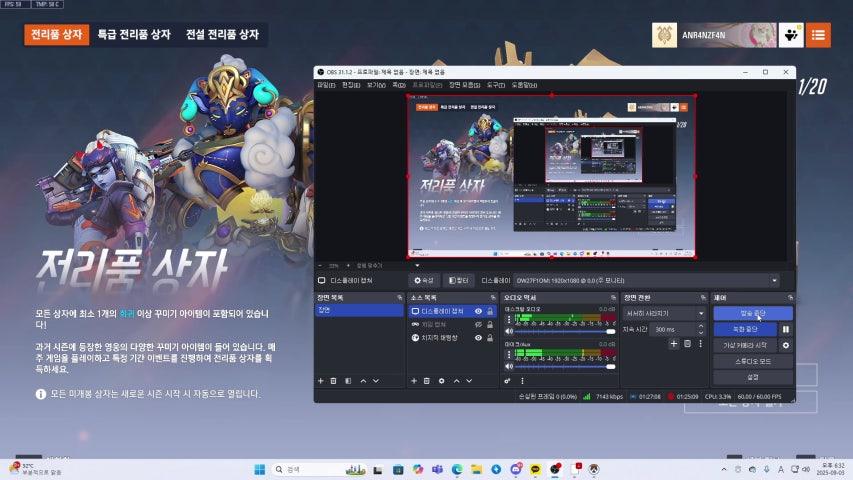Open 장면 모음 menu in OBS

[464, 85]
